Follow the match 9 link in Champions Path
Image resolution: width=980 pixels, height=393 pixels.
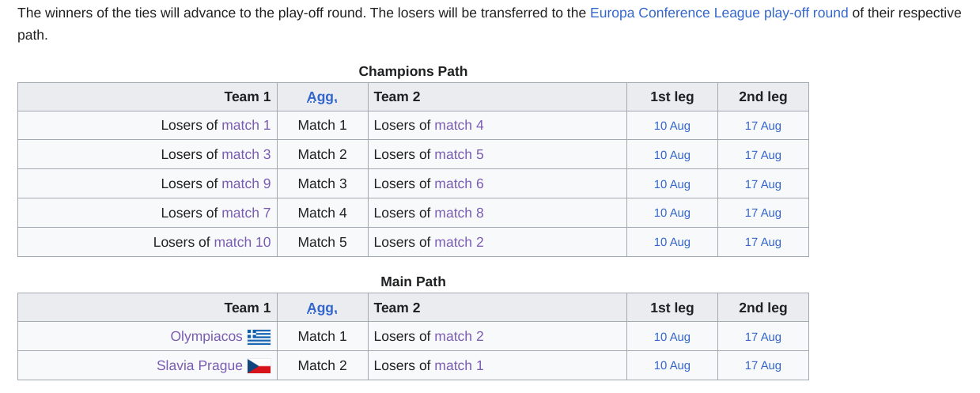click(246, 183)
